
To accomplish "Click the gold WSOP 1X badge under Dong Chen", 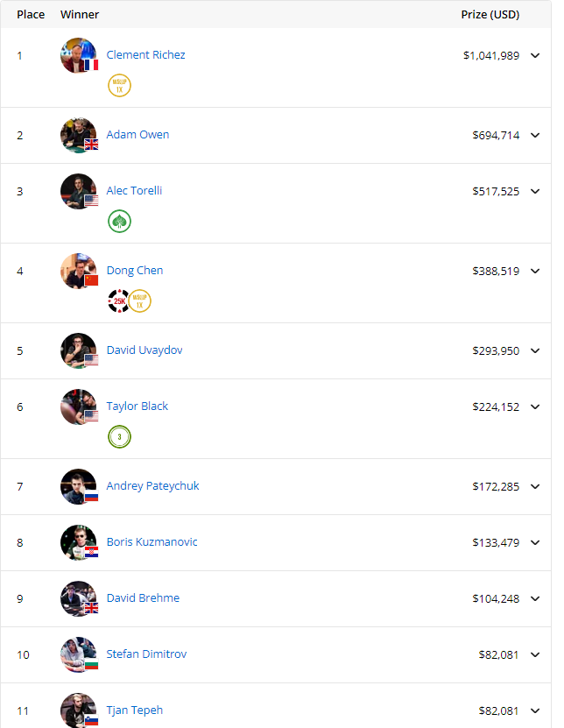I will click(x=139, y=301).
